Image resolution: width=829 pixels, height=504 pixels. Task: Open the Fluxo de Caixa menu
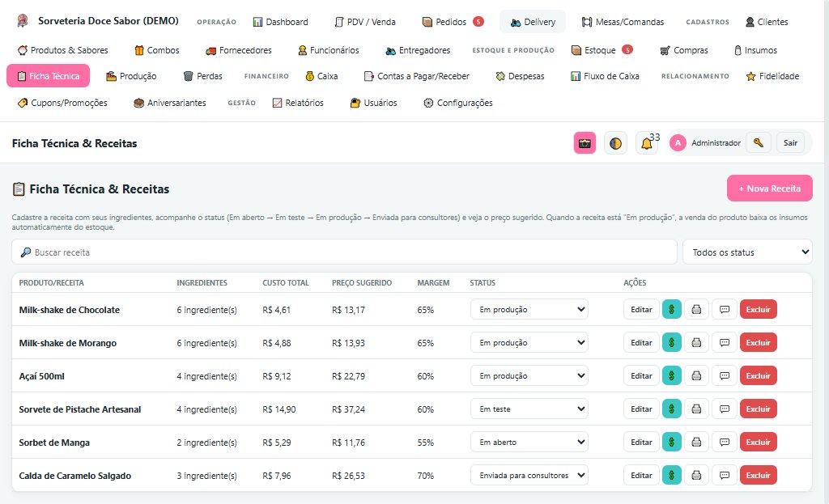point(605,76)
